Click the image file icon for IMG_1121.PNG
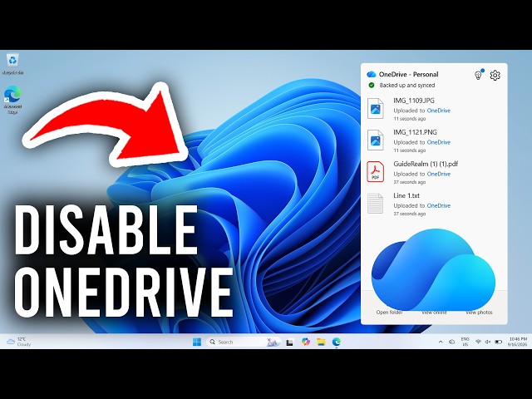Screen dimensions: 532x399 click(376, 140)
